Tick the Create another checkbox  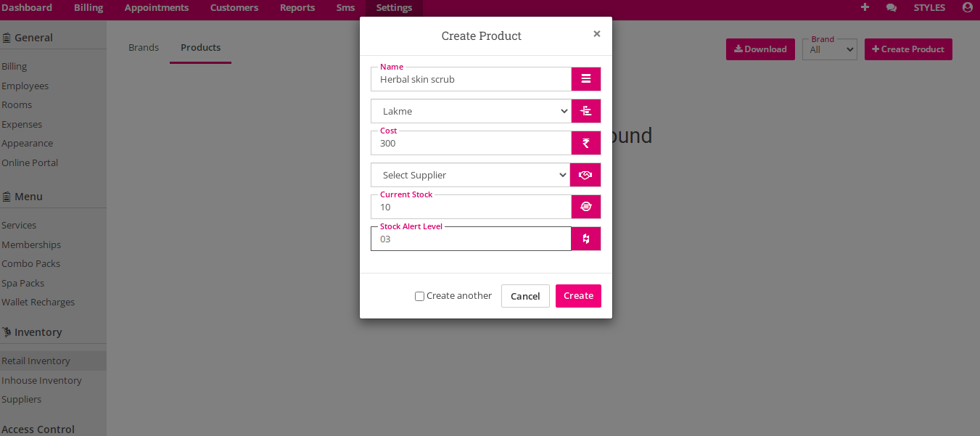pyautogui.click(x=419, y=296)
